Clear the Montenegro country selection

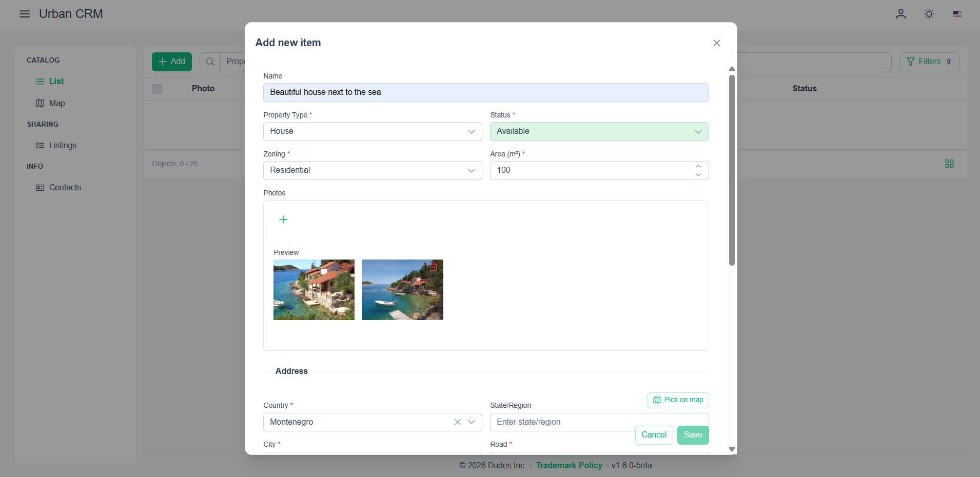coord(458,422)
